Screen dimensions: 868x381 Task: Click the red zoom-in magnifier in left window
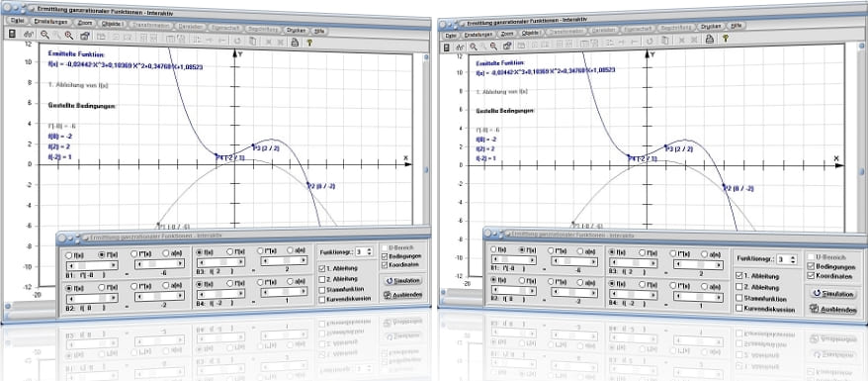click(68, 36)
